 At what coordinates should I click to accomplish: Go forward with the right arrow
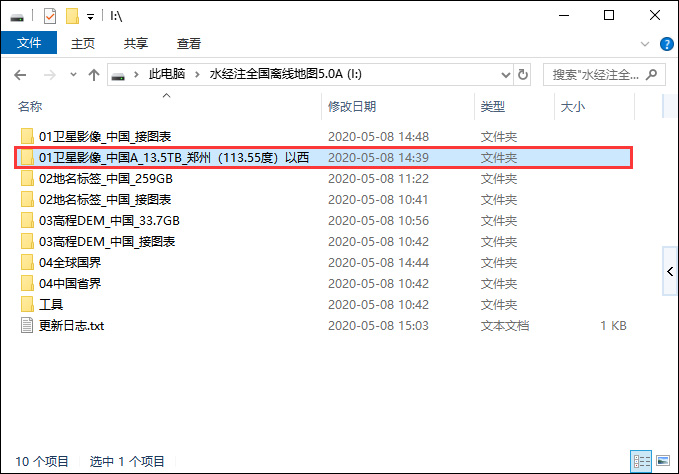pos(50,75)
